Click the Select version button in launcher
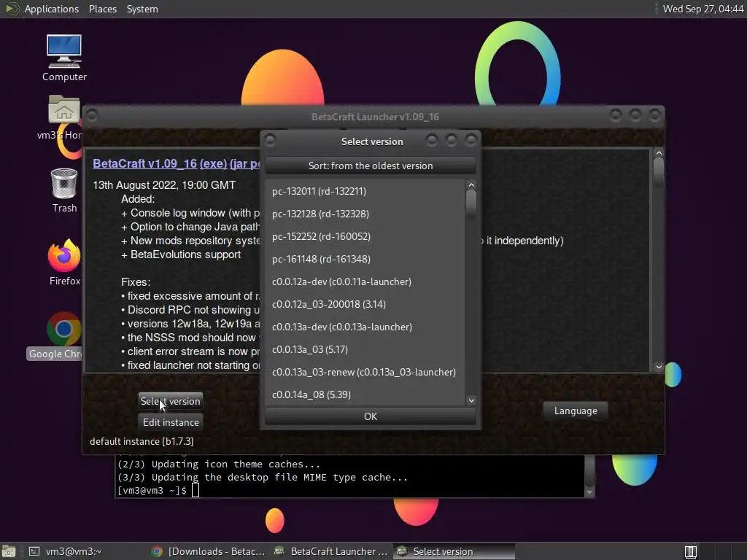This screenshot has width=747, height=560. (x=171, y=401)
